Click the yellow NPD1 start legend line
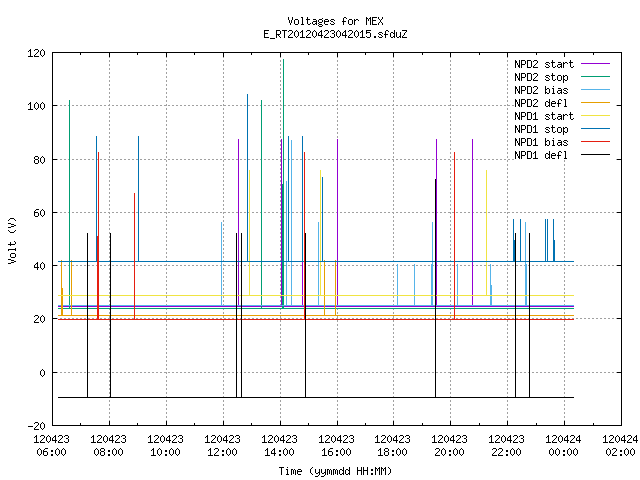The image size is (640, 480). [596, 116]
